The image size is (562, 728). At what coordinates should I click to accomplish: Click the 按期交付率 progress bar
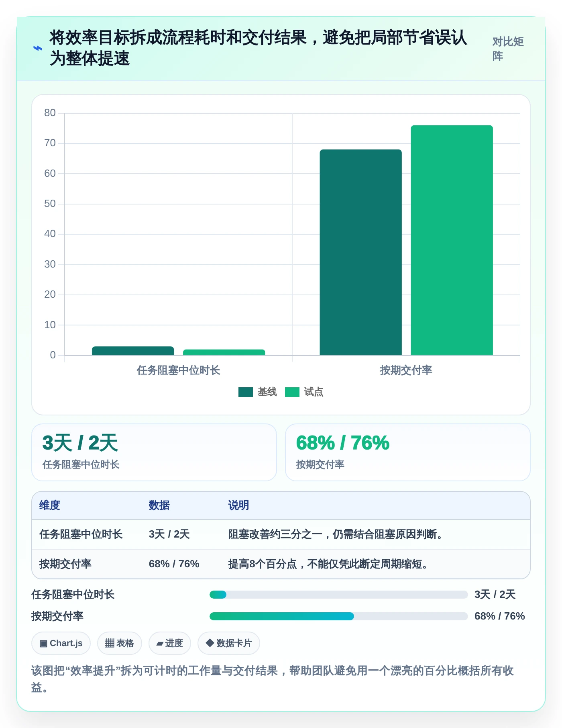pos(338,616)
